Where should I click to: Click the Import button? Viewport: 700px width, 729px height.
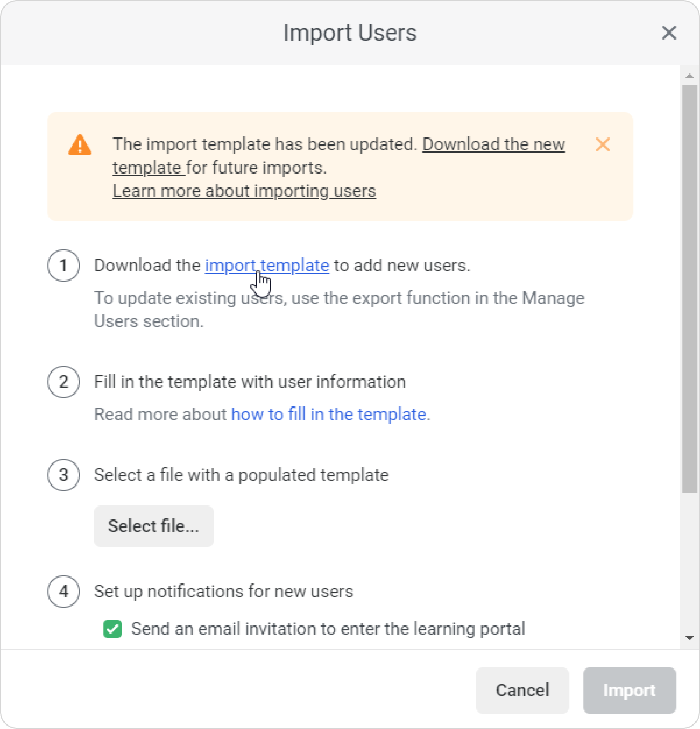629,691
